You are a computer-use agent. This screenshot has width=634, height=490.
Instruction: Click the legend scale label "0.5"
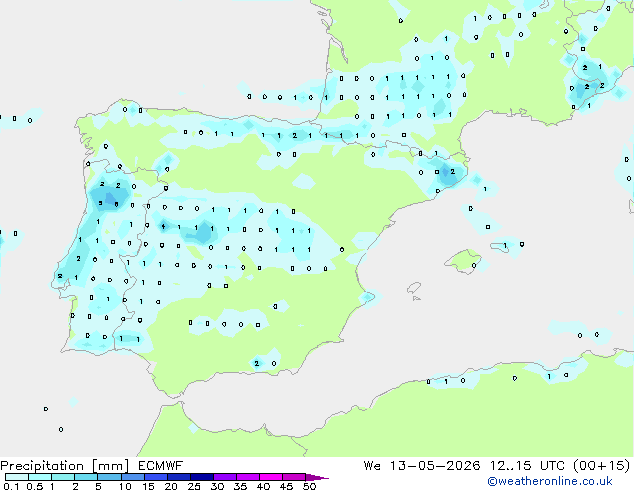pos(34,486)
